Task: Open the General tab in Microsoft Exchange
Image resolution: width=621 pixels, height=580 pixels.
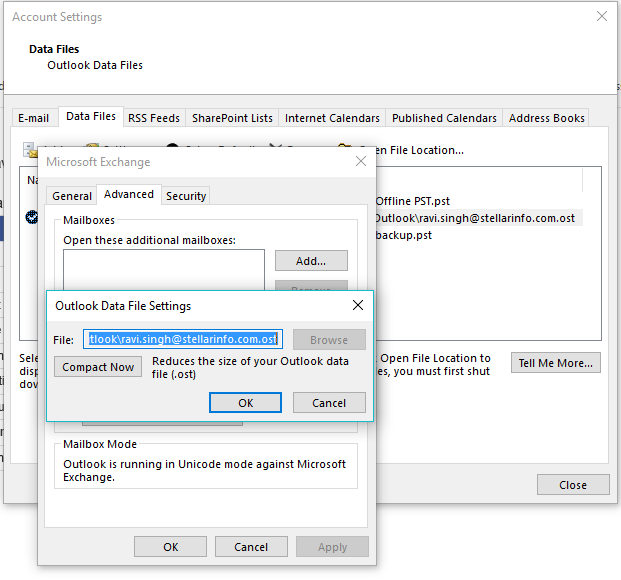Action: click(x=72, y=196)
